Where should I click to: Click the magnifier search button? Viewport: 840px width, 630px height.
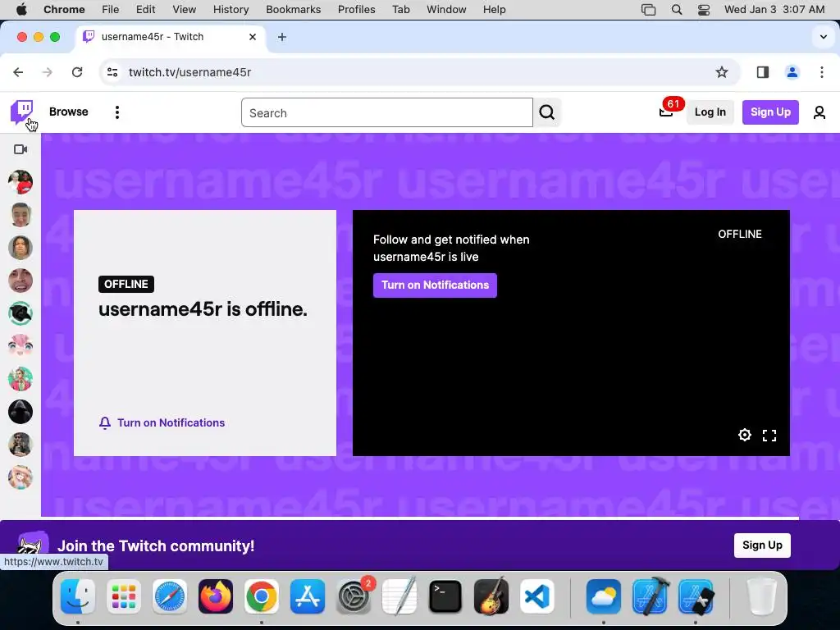click(x=547, y=112)
